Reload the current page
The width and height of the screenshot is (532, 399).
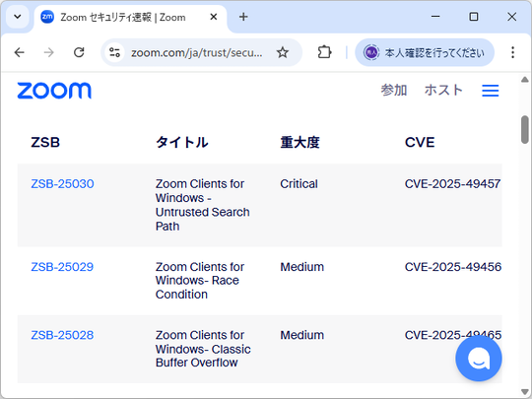[x=79, y=52]
